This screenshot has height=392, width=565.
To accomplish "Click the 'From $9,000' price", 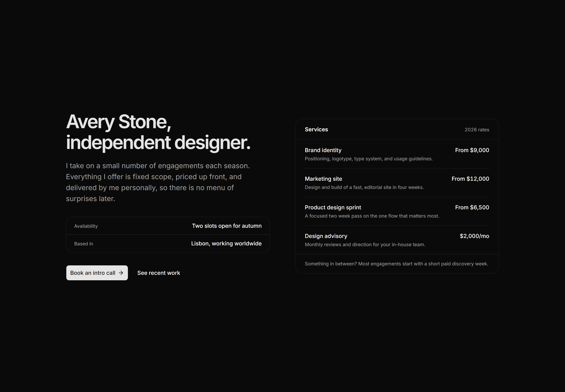I will coord(472,150).
